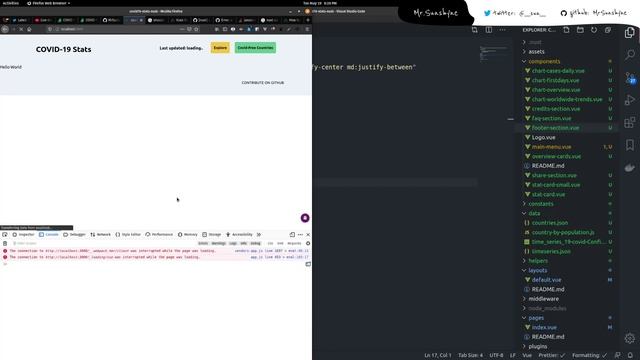
Task: Bookmark the page with star icon
Action: click(x=197, y=29)
